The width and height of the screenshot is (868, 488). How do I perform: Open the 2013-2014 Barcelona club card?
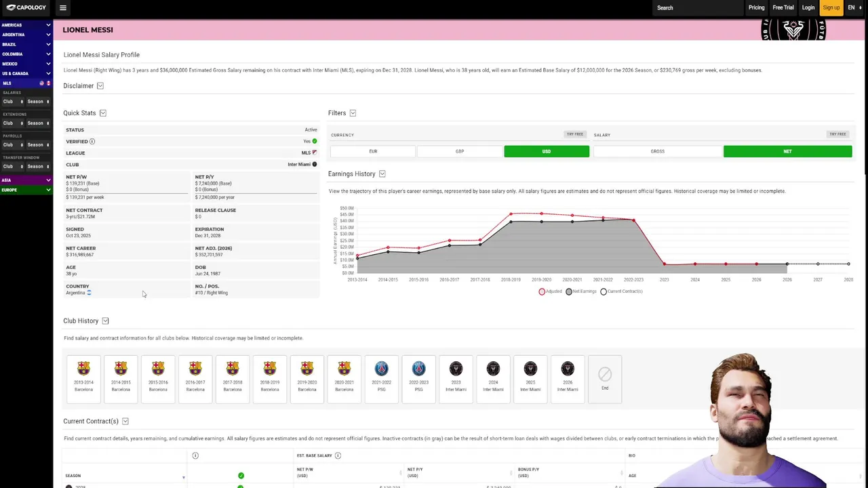83,379
